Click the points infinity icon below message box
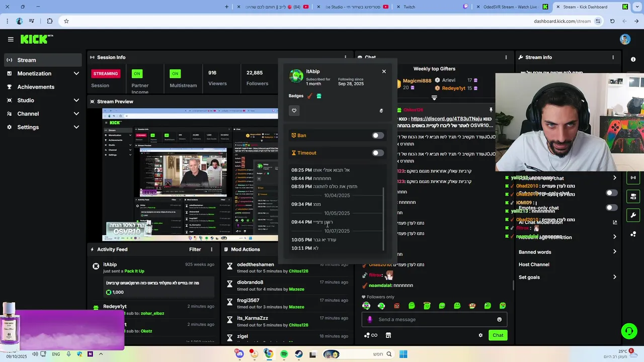644x362 pixels. tap(371, 335)
